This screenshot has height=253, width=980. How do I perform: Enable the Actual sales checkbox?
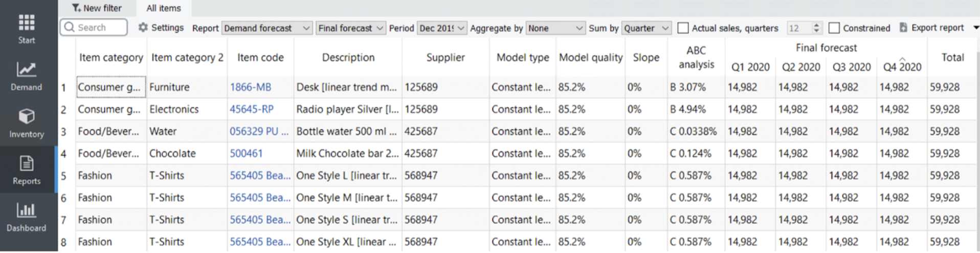click(x=683, y=28)
